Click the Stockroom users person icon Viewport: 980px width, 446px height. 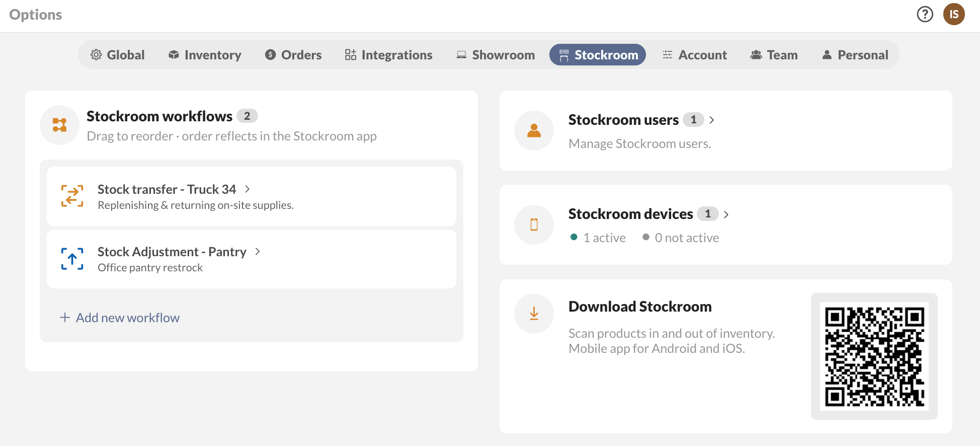click(x=534, y=131)
